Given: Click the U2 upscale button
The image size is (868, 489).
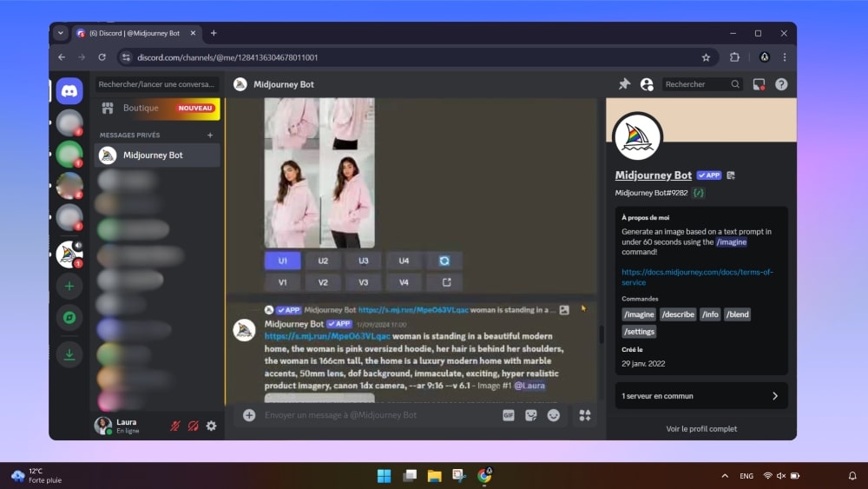Looking at the screenshot, I should (323, 261).
